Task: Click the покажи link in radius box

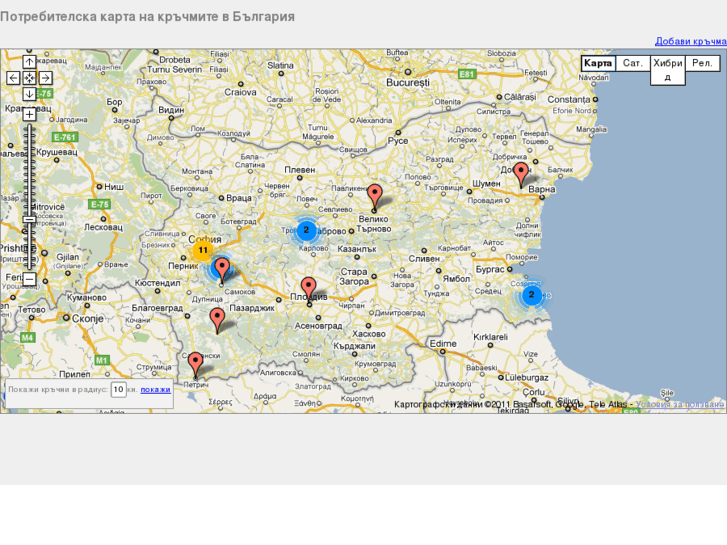Action: point(155,390)
